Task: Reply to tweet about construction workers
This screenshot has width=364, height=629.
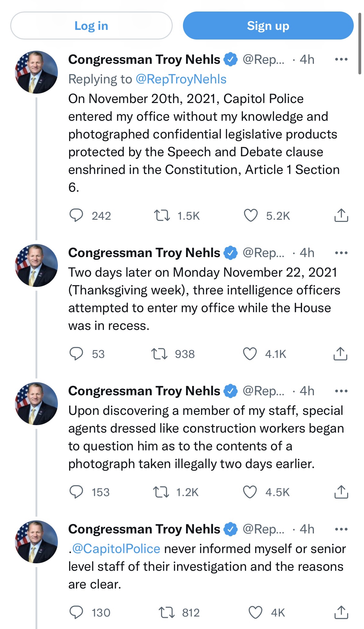Action: (x=76, y=492)
